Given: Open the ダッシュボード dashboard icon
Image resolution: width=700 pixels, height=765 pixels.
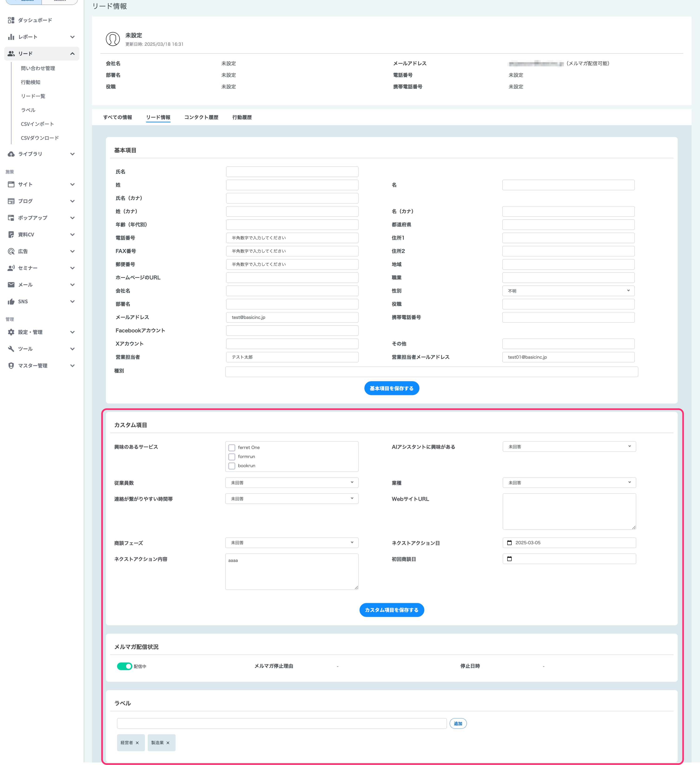Looking at the screenshot, I should pos(11,20).
